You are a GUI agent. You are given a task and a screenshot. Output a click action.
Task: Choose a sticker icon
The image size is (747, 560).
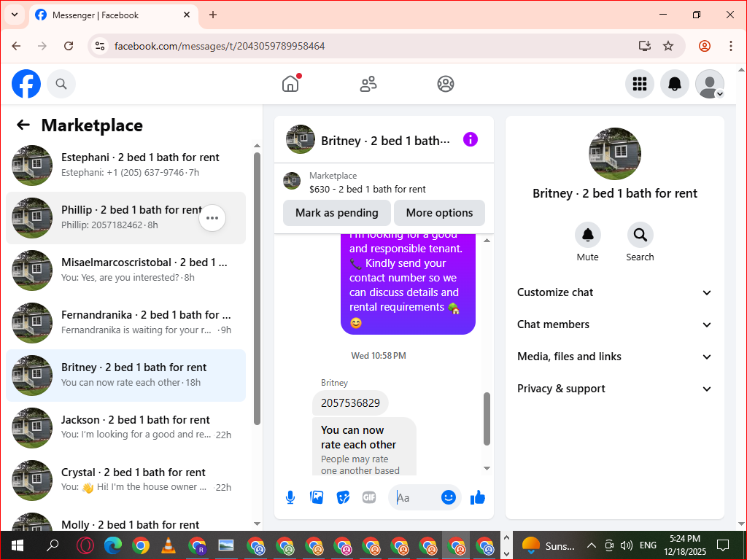coord(343,497)
